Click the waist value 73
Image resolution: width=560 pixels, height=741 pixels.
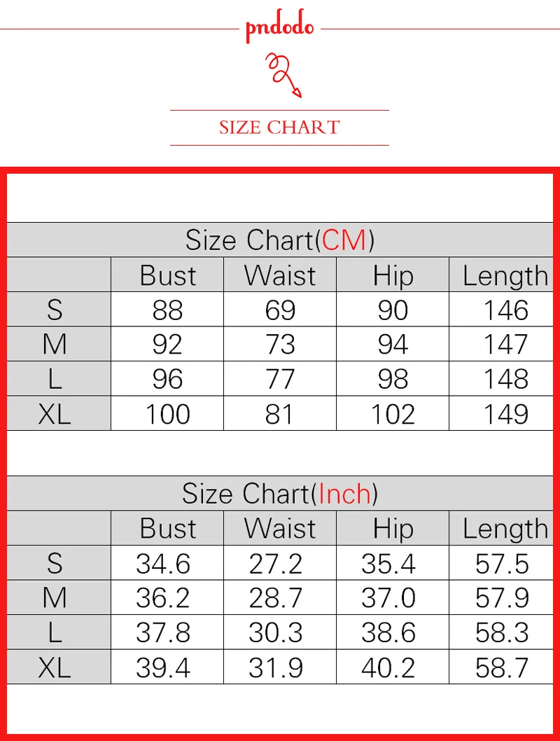[280, 345]
